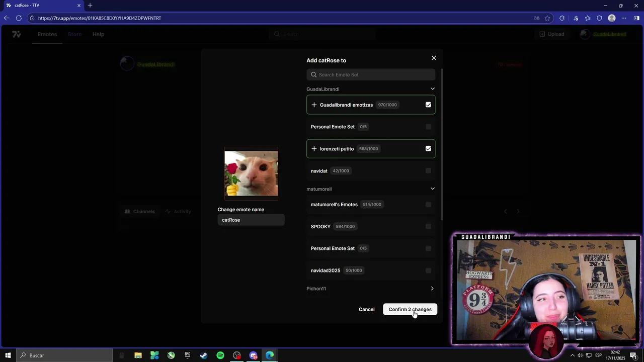Open Spotify from the taskbar
Viewport: 644px width, 362px height.
click(x=220, y=355)
